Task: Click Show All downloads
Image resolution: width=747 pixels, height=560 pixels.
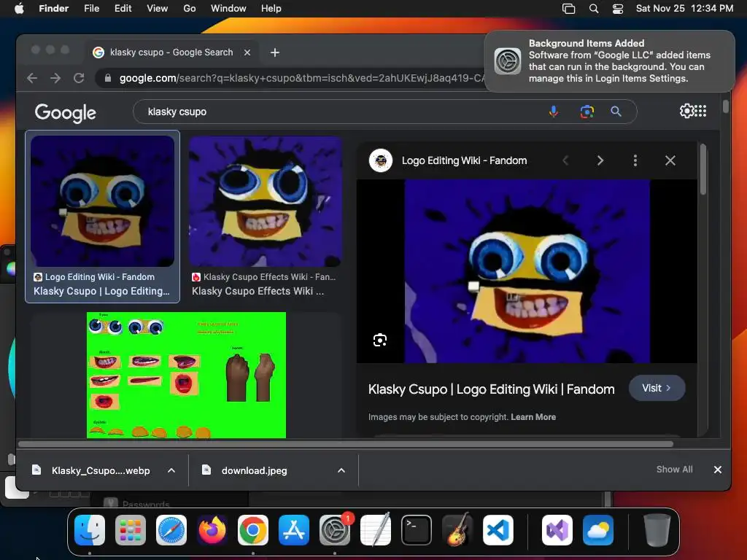Action: pos(675,470)
